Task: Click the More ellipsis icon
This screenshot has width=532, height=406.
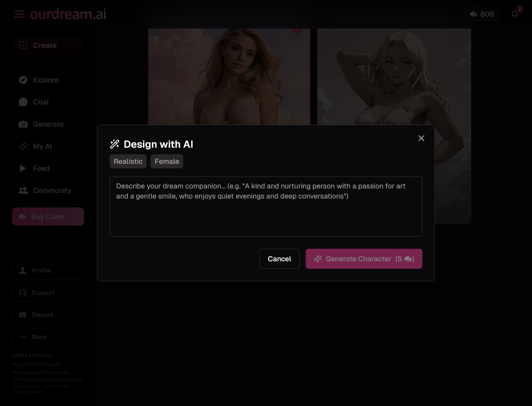Action: [23, 337]
